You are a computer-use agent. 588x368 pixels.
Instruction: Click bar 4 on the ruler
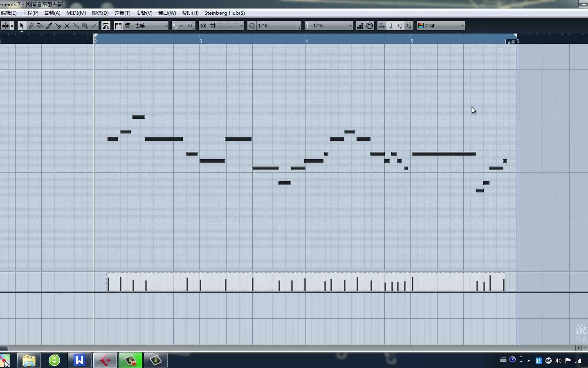306,41
